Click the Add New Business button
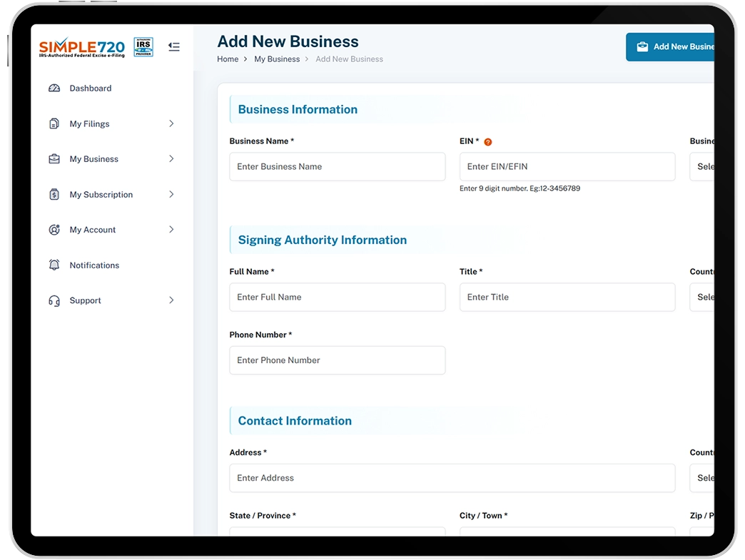Image resolution: width=745 pixels, height=560 pixels. 670,46
